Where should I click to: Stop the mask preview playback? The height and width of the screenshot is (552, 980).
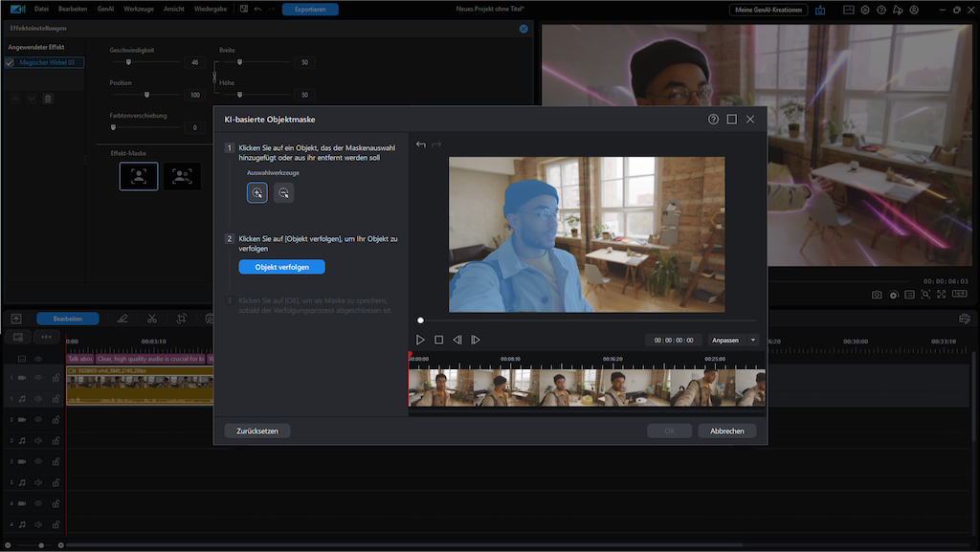[438, 340]
